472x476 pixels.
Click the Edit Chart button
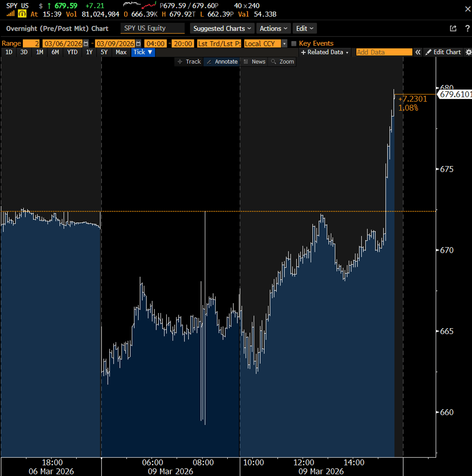click(443, 52)
